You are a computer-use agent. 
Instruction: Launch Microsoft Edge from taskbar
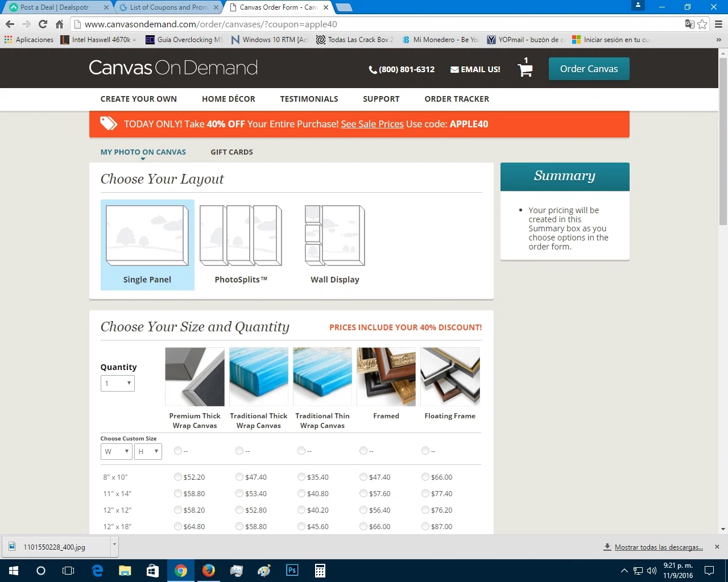(97, 571)
